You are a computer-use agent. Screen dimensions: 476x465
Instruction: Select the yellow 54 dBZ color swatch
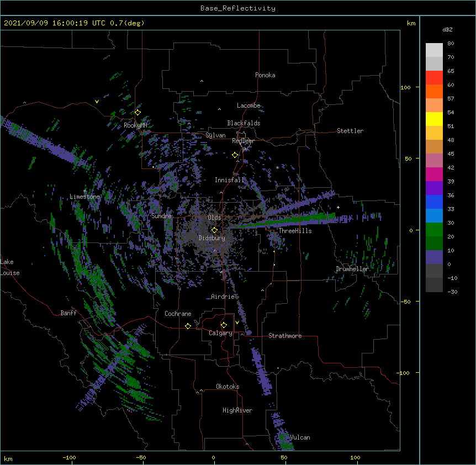[x=434, y=119]
